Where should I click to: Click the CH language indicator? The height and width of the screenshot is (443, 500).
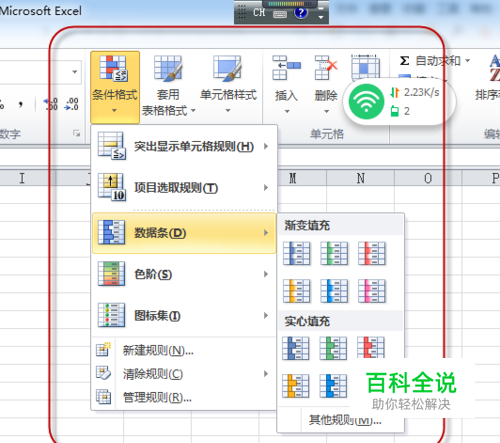[x=259, y=13]
